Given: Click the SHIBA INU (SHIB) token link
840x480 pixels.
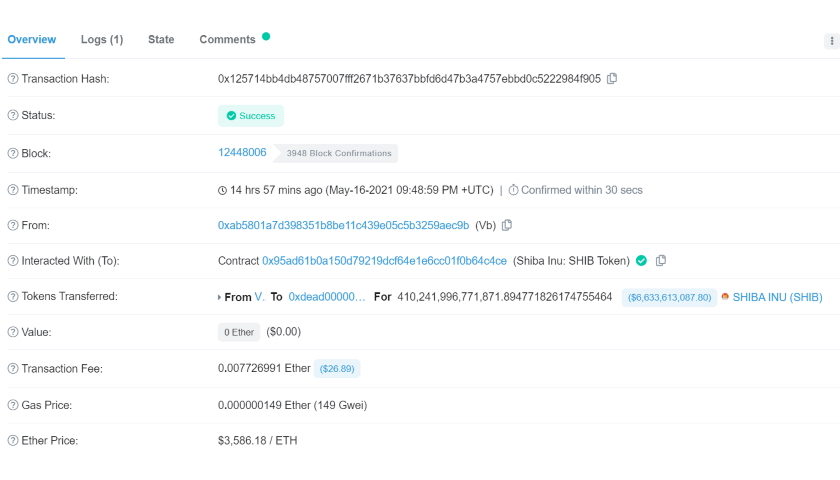Looking at the screenshot, I should [x=777, y=297].
